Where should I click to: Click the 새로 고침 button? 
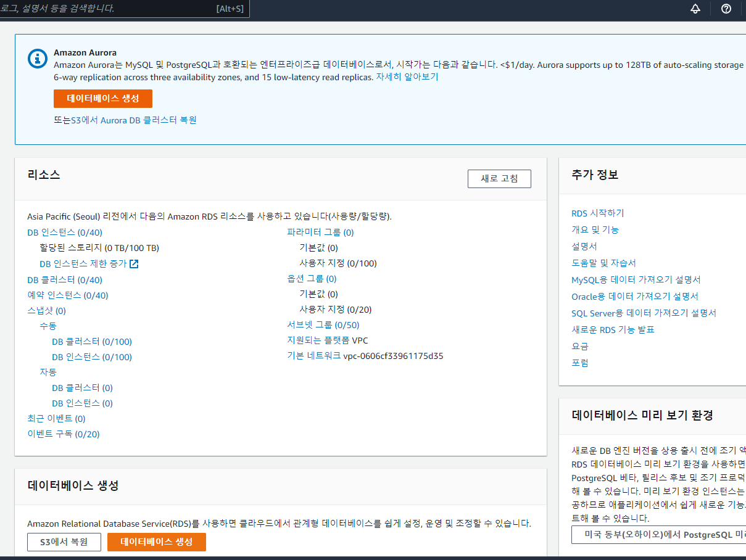tap(499, 179)
